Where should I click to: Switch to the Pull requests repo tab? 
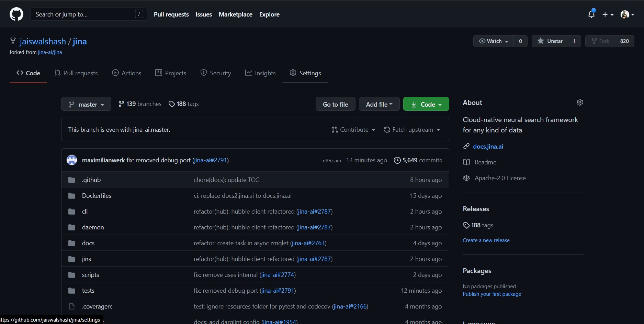[x=76, y=73]
